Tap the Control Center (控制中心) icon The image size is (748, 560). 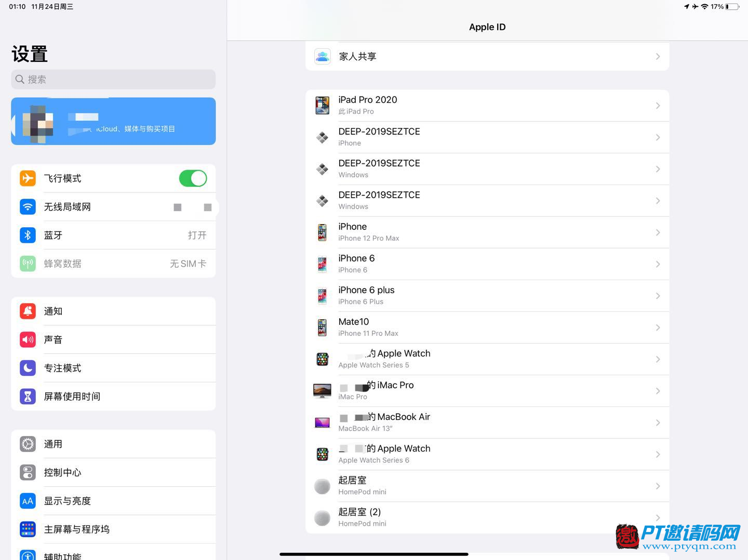[x=28, y=472]
